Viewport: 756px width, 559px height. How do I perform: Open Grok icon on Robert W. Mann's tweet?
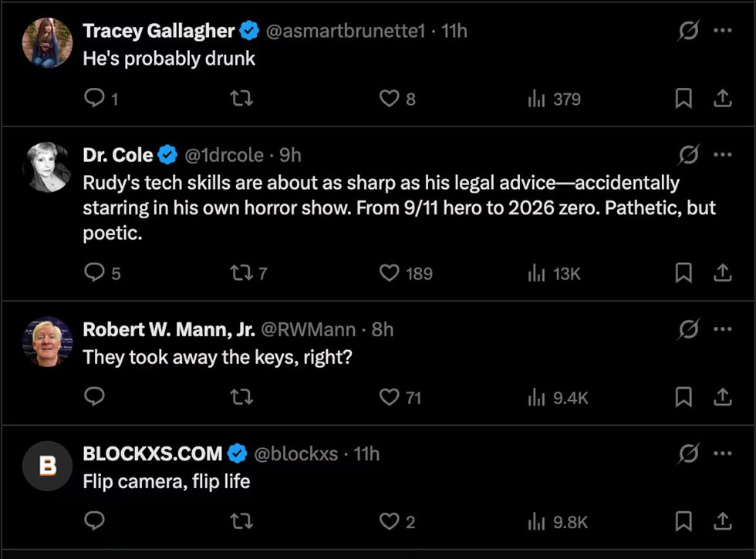(688, 329)
